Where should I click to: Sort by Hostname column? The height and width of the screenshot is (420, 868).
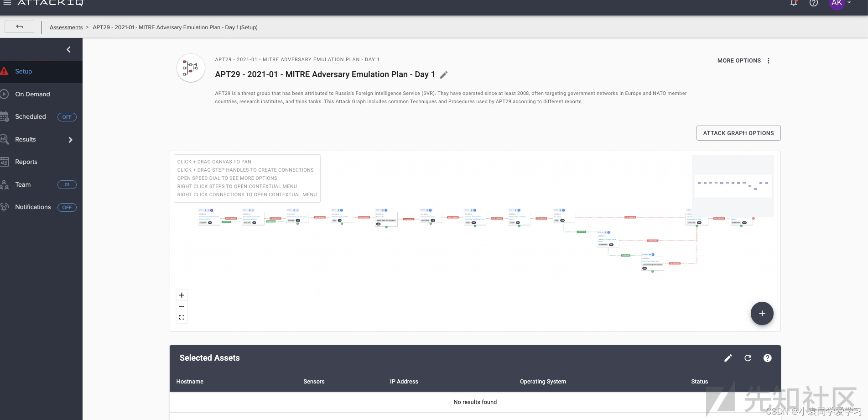(190, 382)
